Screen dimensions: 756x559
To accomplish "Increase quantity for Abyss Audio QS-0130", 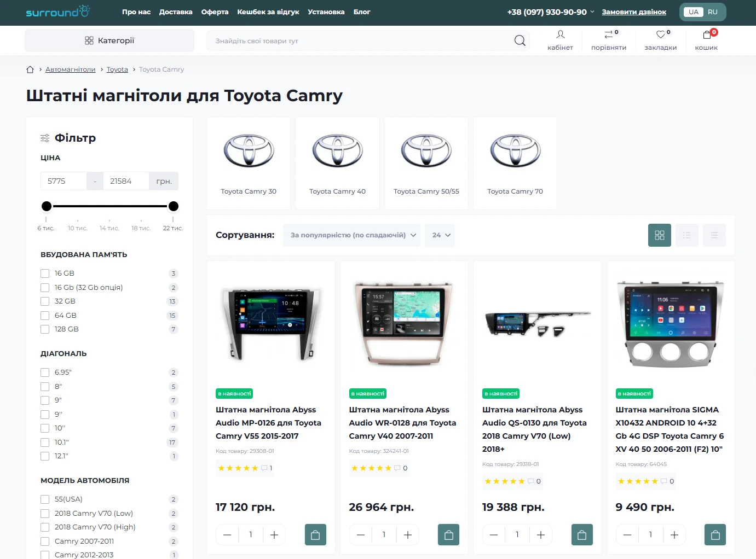I will pyautogui.click(x=541, y=535).
